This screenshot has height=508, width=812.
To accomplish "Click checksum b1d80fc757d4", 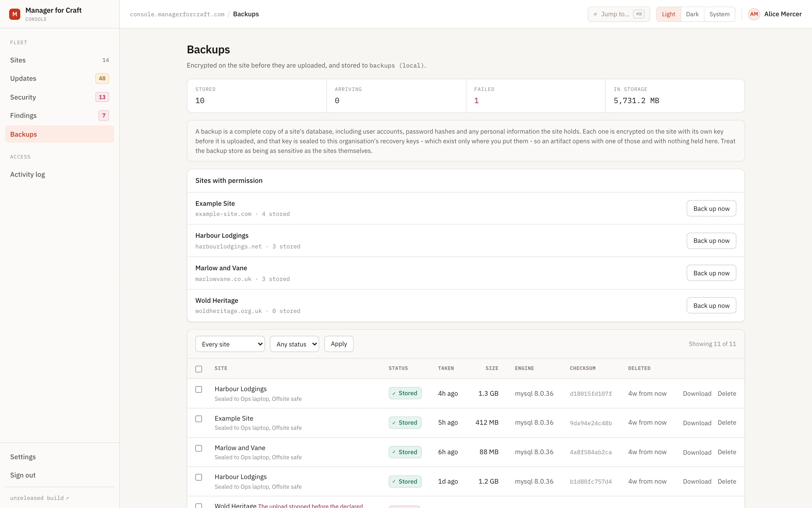I will tap(590, 482).
